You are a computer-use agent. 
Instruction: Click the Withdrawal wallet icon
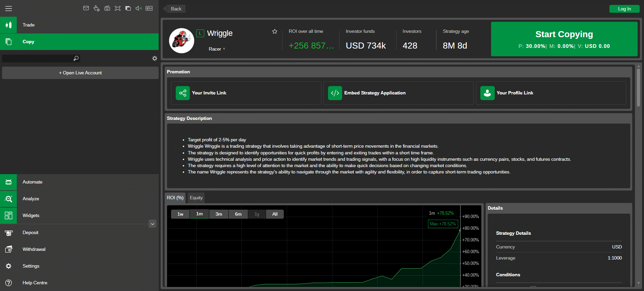tap(9, 249)
